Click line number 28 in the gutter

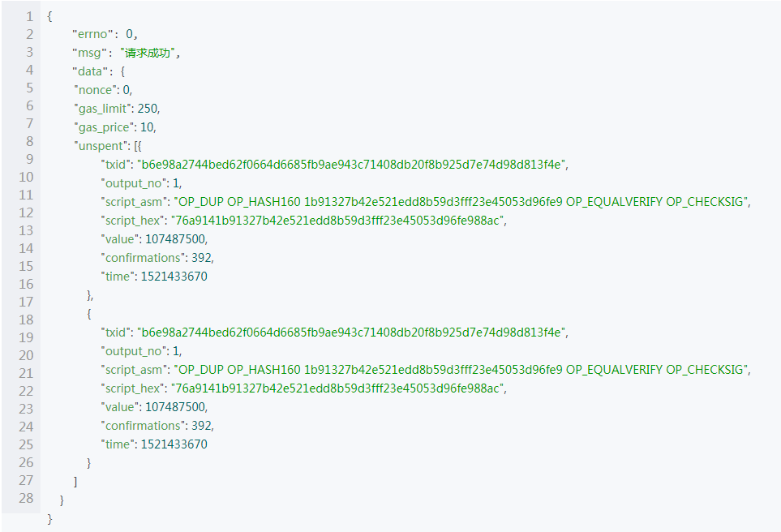(26, 498)
